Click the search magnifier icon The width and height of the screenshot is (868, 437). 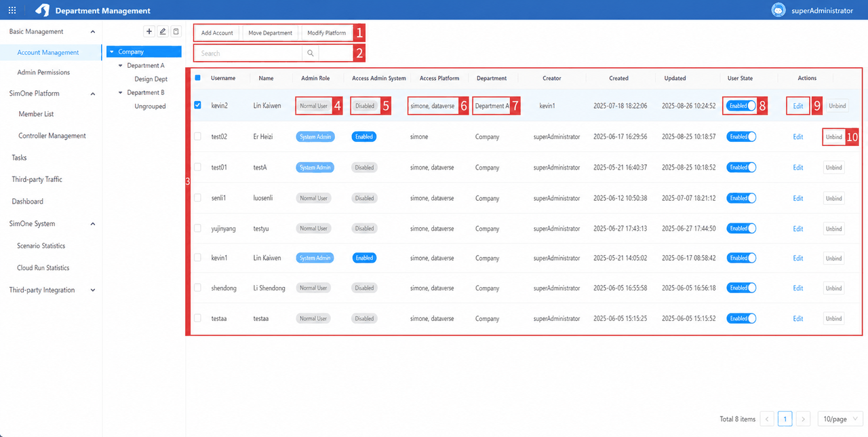tap(310, 53)
